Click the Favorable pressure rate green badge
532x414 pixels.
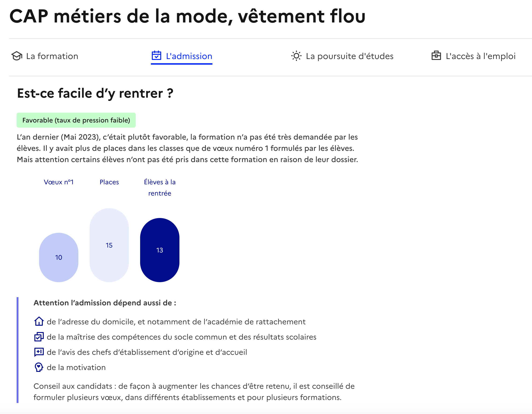[76, 120]
